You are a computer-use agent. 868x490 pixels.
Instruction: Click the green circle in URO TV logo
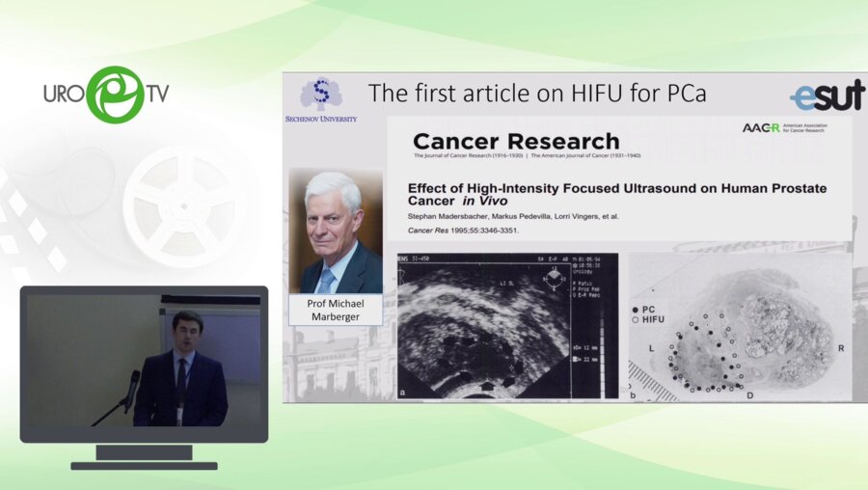pos(114,95)
